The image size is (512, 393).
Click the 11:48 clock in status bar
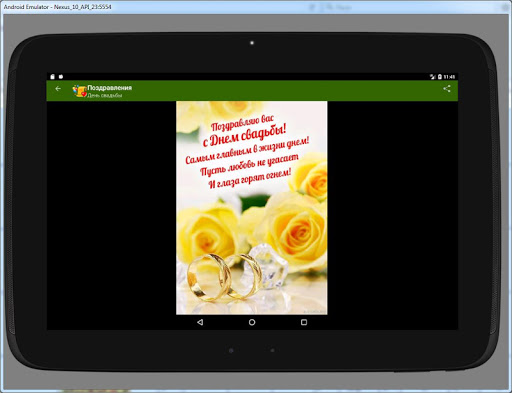point(449,77)
